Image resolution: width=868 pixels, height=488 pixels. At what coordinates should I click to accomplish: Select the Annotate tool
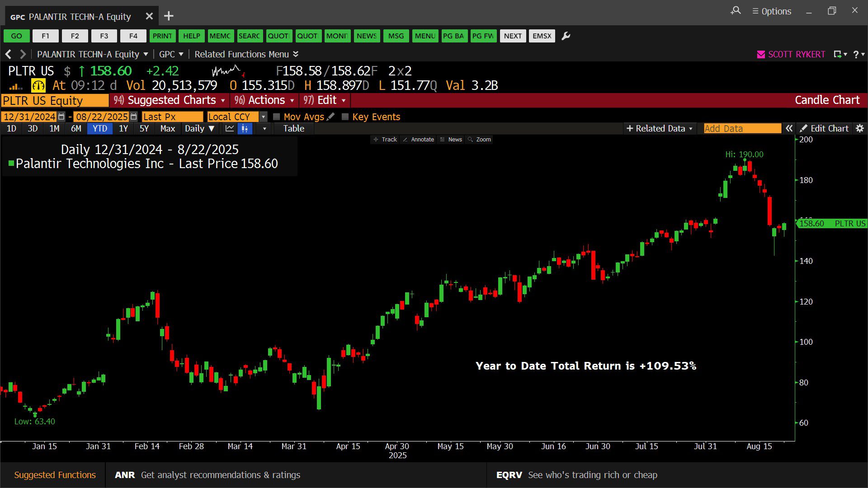[418, 140]
